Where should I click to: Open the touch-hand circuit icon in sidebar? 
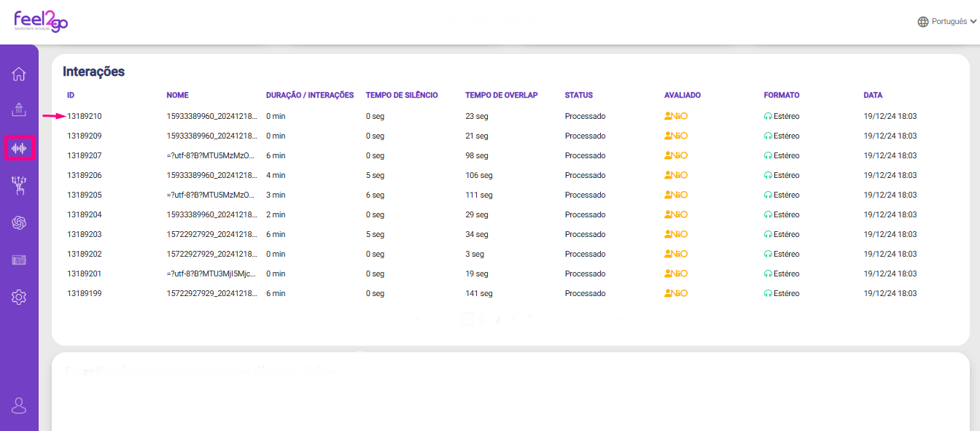pos(19,185)
